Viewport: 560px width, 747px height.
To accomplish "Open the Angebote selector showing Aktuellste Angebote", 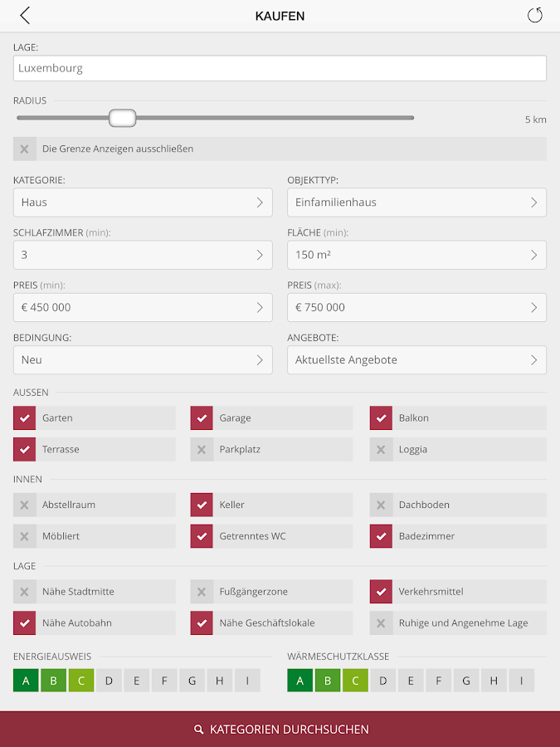I will [416, 360].
